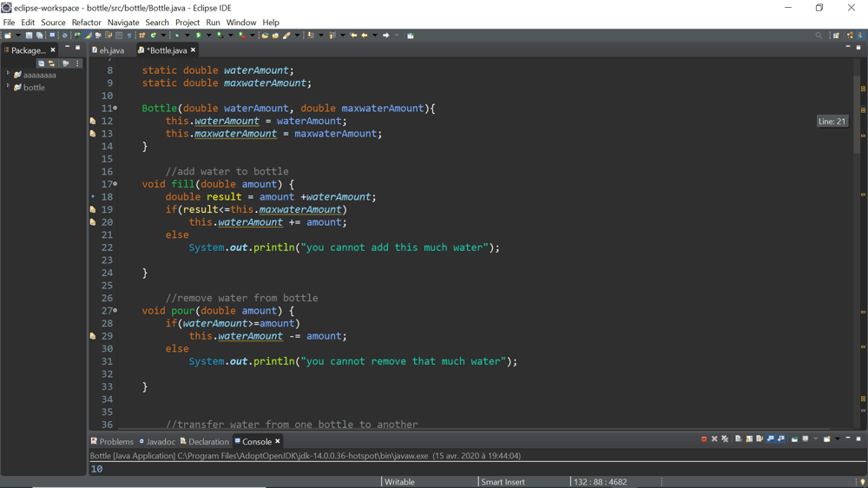Toggle Skip All Breakpoints
The width and height of the screenshot is (868, 488).
pos(65,36)
